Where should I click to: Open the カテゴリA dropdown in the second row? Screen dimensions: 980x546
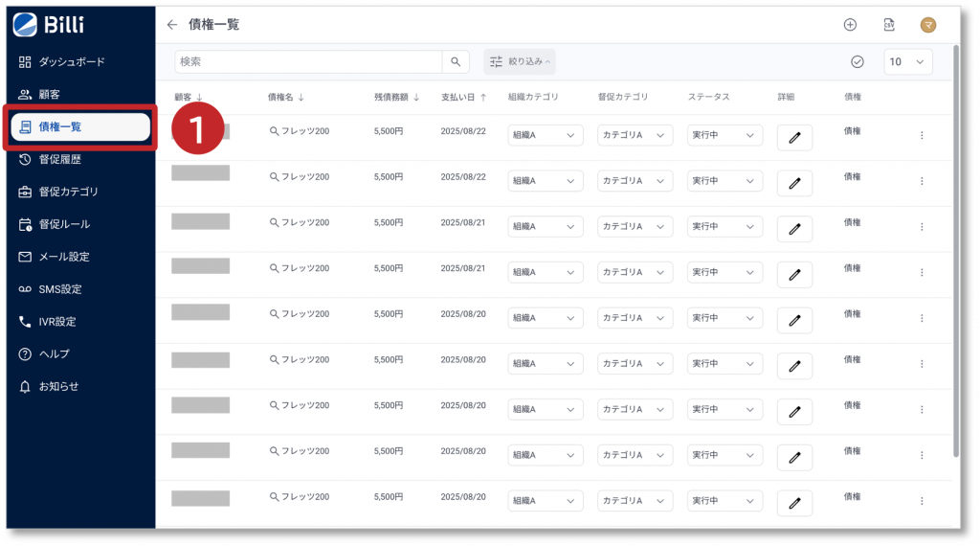(635, 181)
